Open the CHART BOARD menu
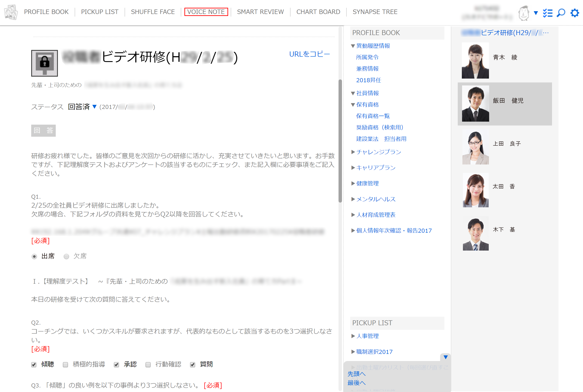The image size is (583, 392). pyautogui.click(x=318, y=12)
